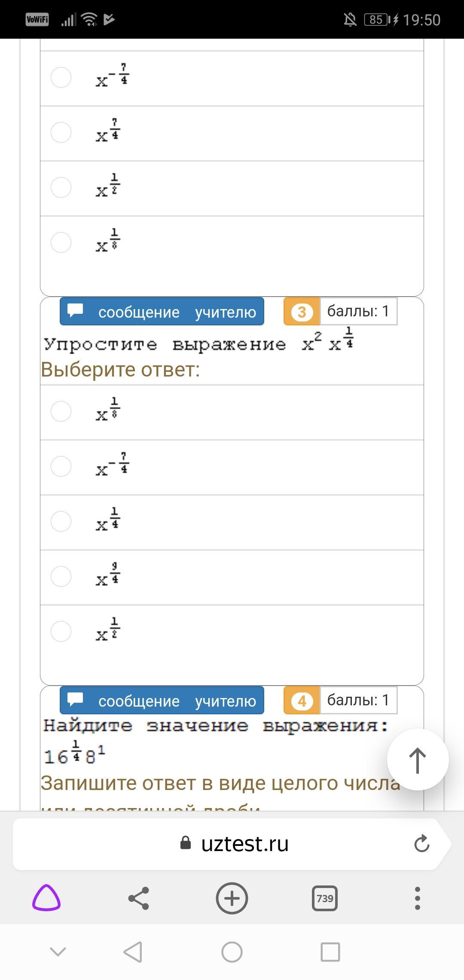
Task: Choose x to the 7/4 in the upper question
Action: tap(61, 132)
